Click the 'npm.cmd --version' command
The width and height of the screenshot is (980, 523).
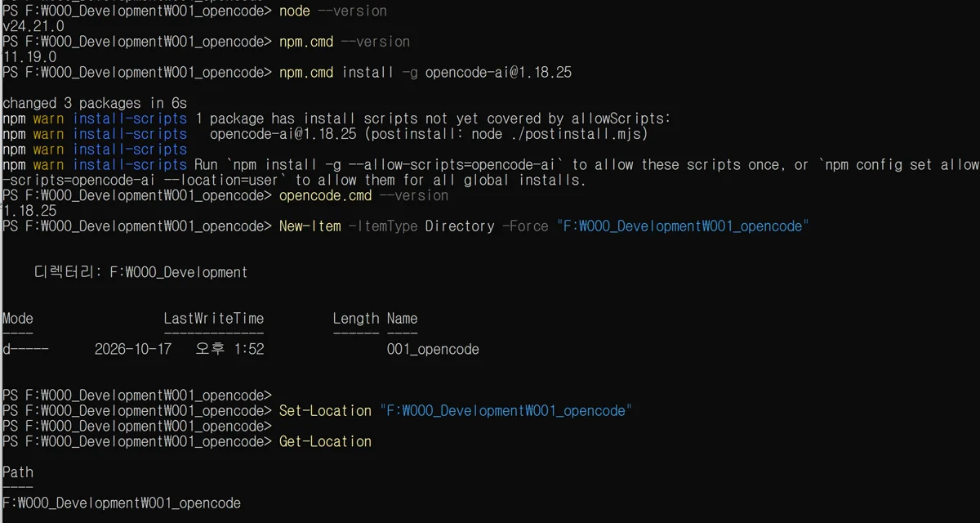pyautogui.click(x=345, y=42)
